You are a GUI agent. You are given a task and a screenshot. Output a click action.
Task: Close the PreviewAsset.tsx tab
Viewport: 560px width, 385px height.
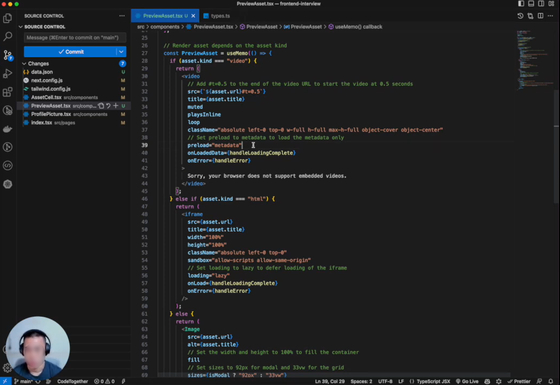[193, 16]
